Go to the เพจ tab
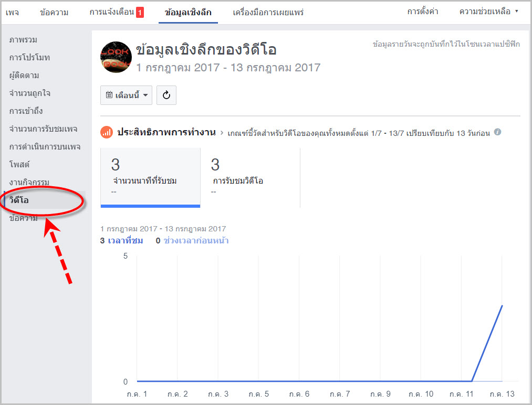The image size is (532, 405). pyautogui.click(x=12, y=13)
